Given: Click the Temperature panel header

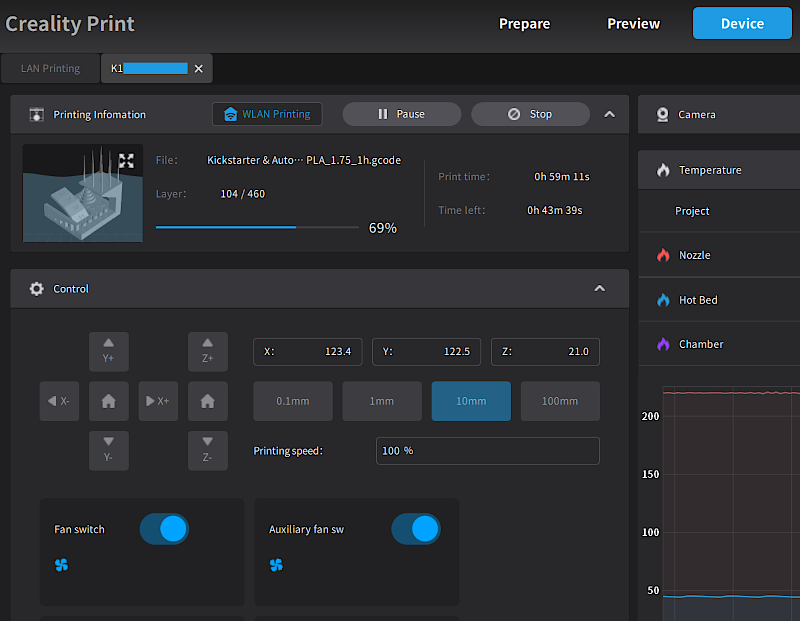Looking at the screenshot, I should [x=719, y=170].
